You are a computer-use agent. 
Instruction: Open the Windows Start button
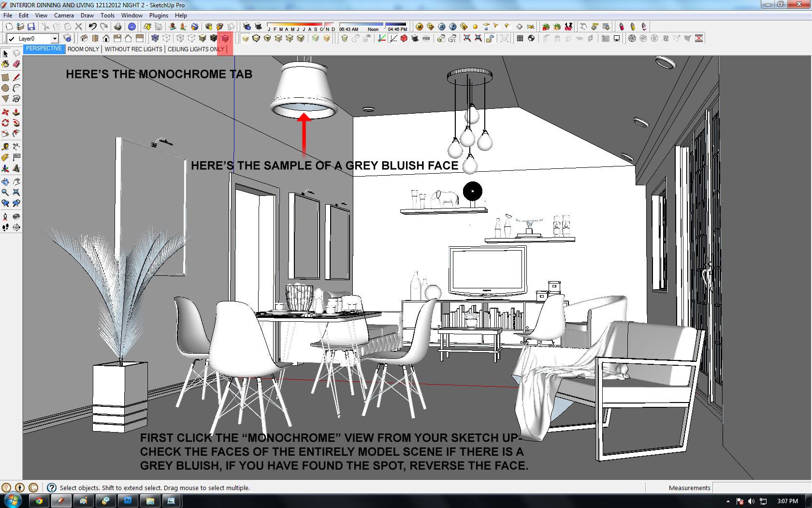[x=13, y=501]
